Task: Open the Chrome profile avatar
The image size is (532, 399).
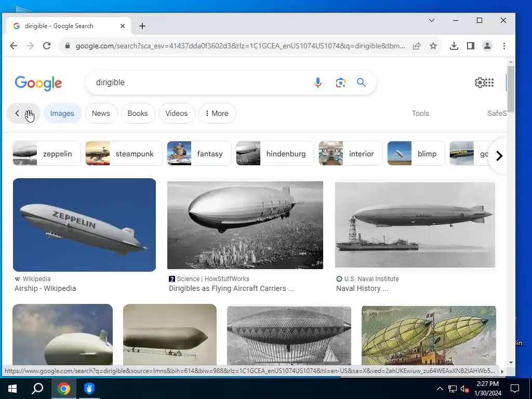Action: [x=487, y=46]
